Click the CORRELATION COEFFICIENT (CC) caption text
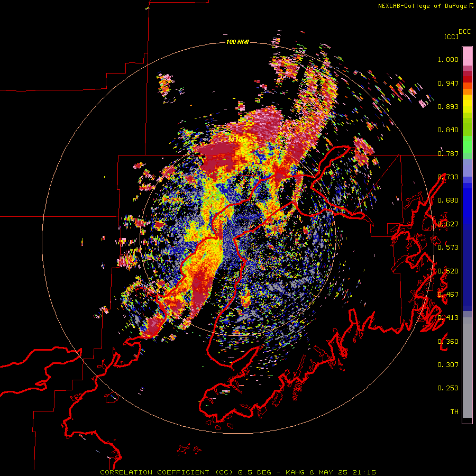The image size is (476, 476). (x=167, y=472)
